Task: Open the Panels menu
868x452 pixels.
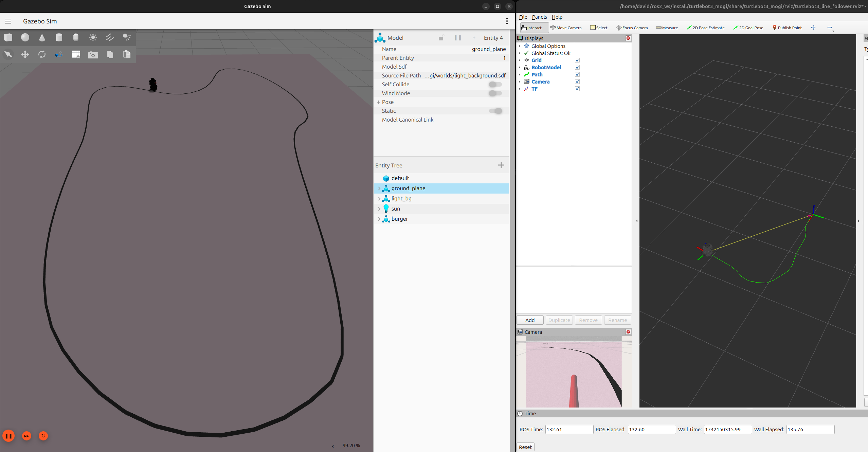Action: tap(539, 17)
